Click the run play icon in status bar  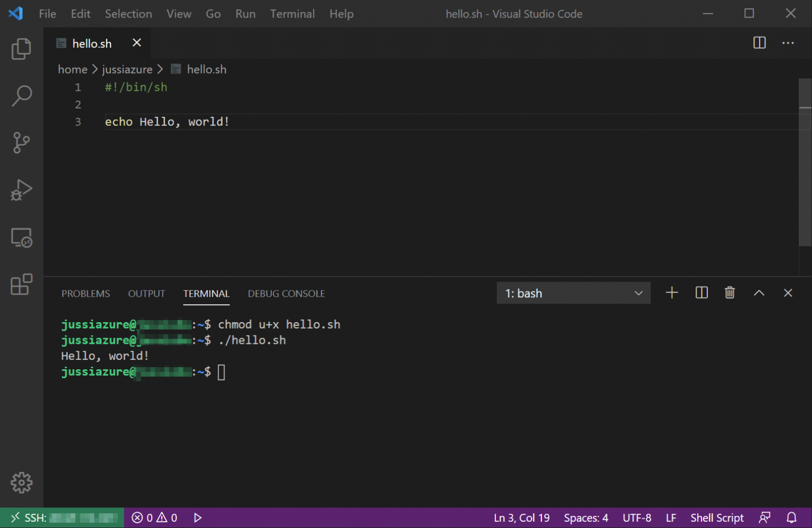(198, 517)
